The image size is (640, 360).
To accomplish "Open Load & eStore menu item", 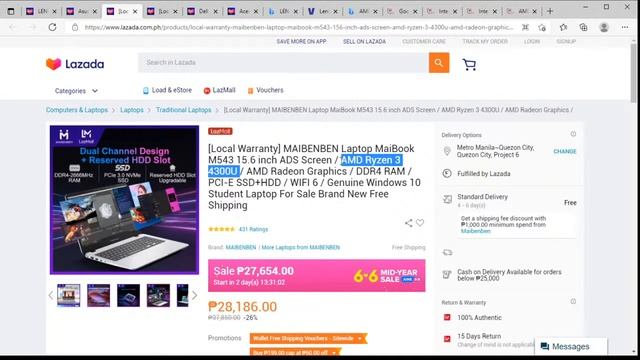I will [167, 90].
